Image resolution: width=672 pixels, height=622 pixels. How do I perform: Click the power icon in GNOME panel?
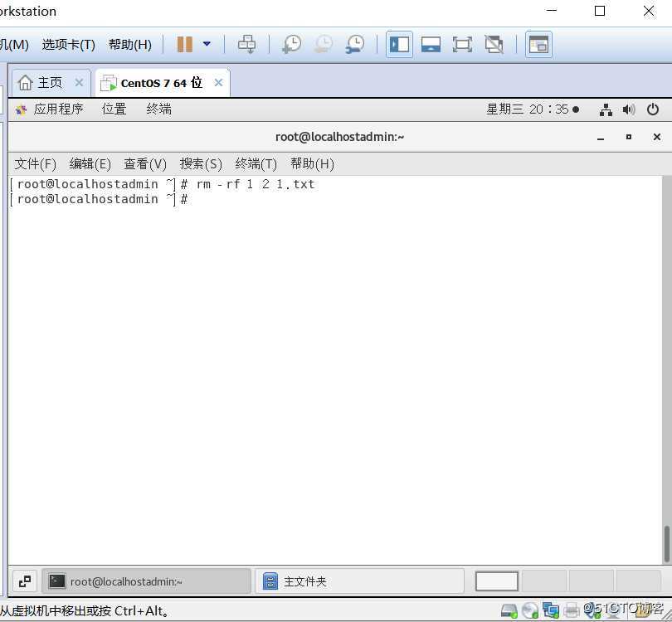tap(653, 109)
